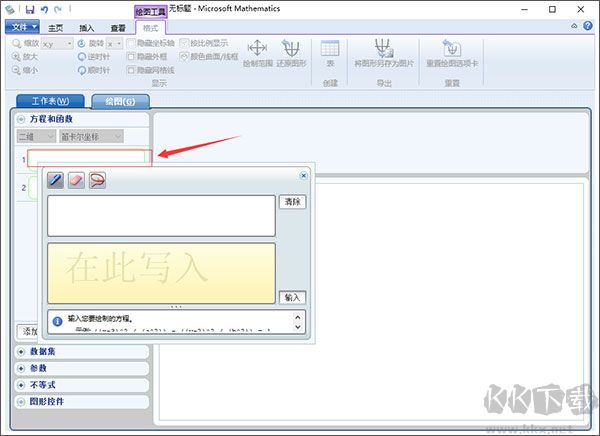Click the 表 table icon in ribbon

tap(330, 48)
